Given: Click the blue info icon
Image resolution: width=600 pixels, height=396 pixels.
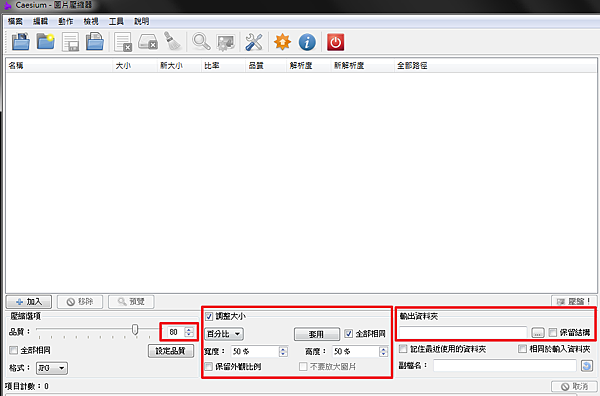Looking at the screenshot, I should [x=307, y=42].
